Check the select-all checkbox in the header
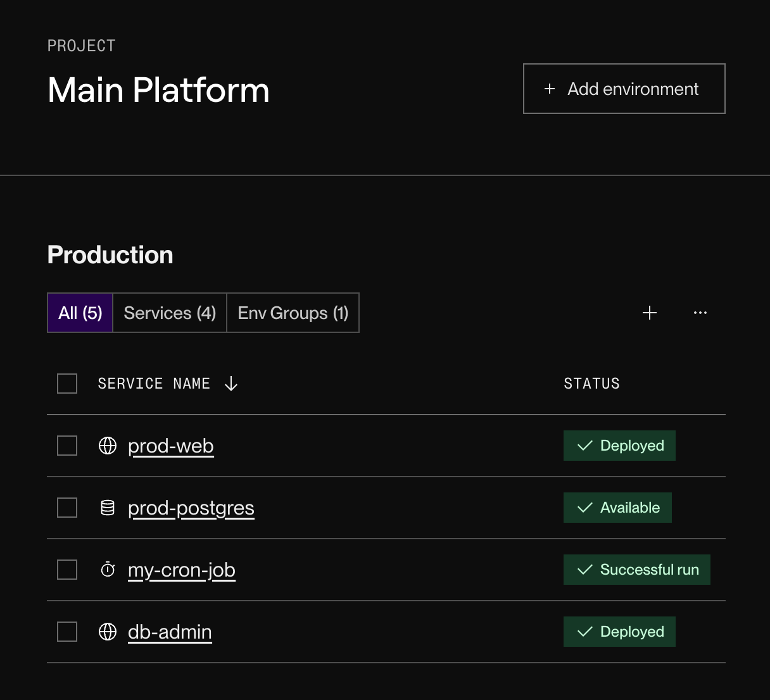The width and height of the screenshot is (770, 700). click(66, 384)
